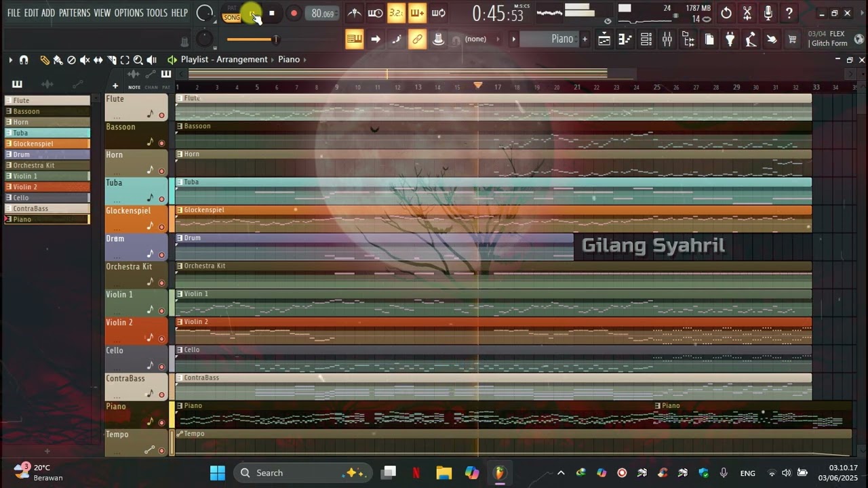Screen dimensions: 868x488
Task: Toggle loop recording button
Action: pyautogui.click(x=439, y=13)
